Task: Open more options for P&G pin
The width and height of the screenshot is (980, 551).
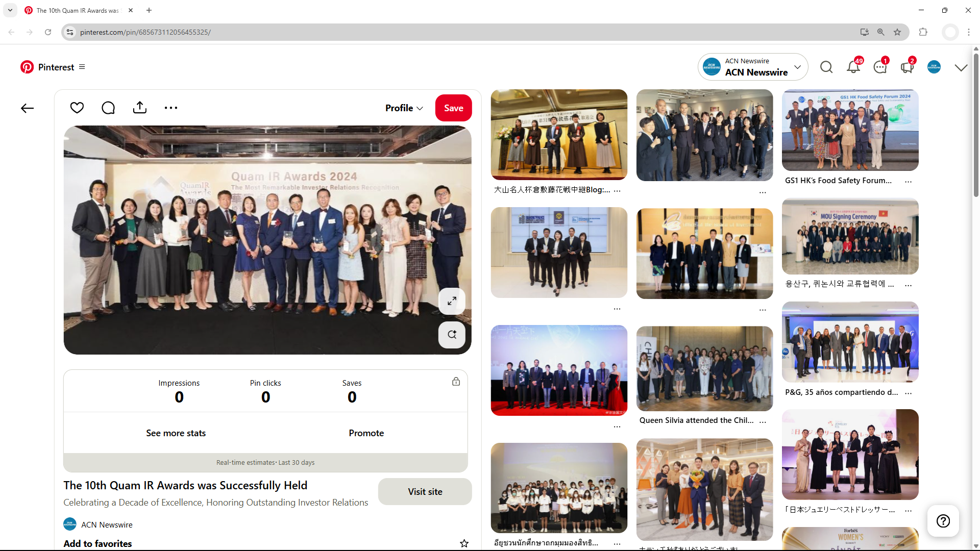Action: [x=908, y=393]
